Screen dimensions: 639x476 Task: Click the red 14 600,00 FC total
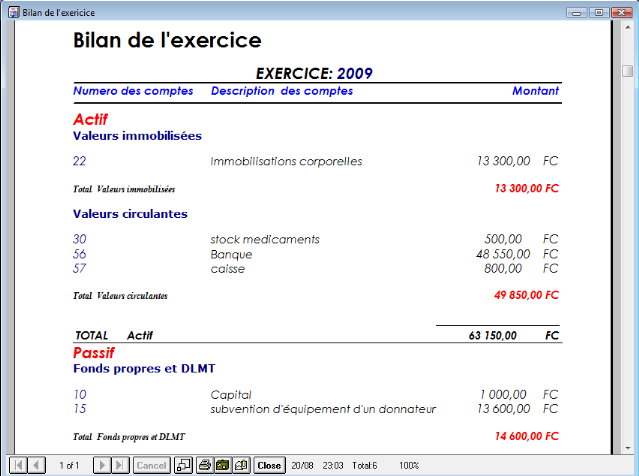pos(527,436)
